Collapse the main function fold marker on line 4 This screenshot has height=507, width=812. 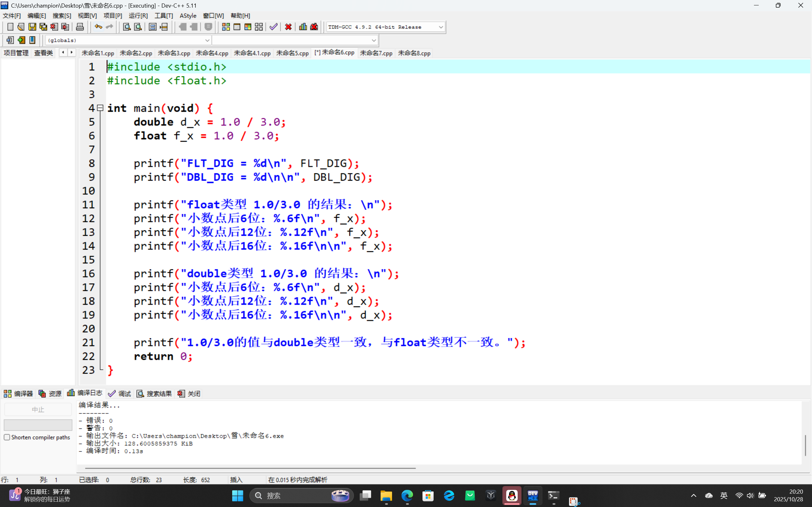pos(100,108)
